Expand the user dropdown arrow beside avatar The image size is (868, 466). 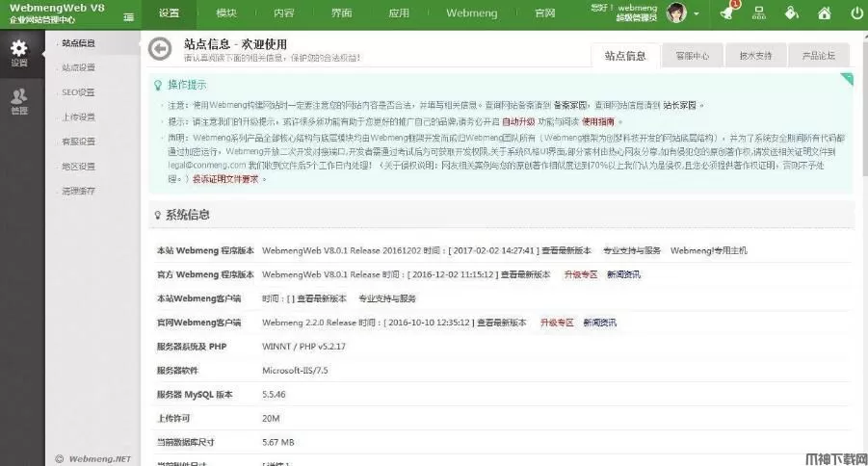(697, 13)
